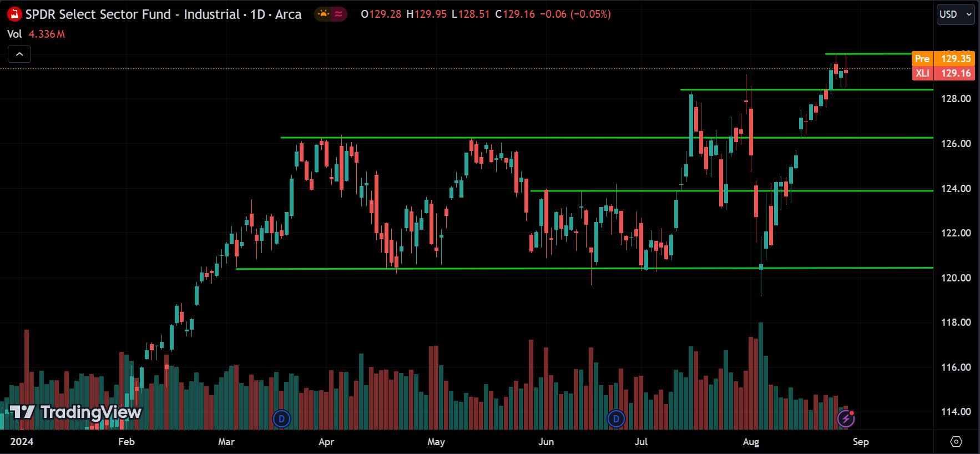Click the May label on time axis
The height and width of the screenshot is (454, 980).
(436, 442)
